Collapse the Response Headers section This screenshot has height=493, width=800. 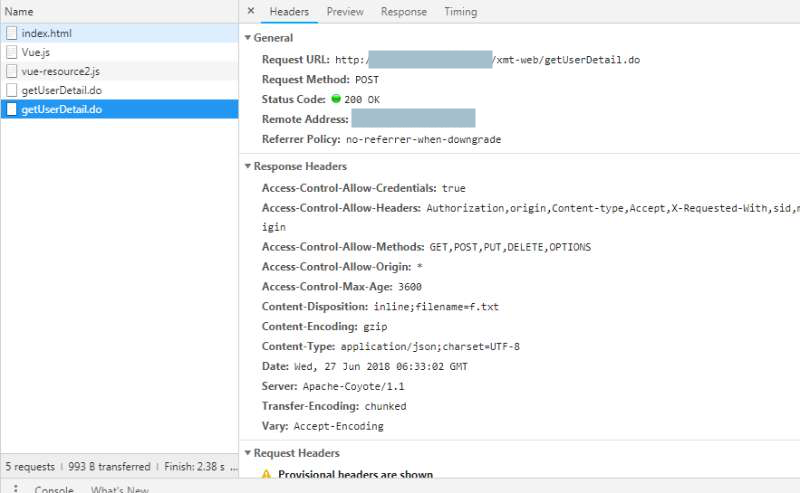248,166
